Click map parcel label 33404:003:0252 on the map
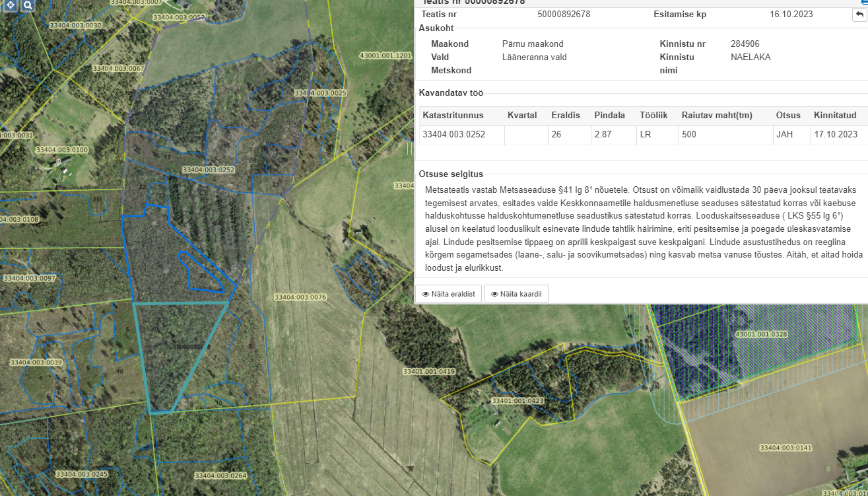Screen dimensions: 868x496 (x=209, y=170)
